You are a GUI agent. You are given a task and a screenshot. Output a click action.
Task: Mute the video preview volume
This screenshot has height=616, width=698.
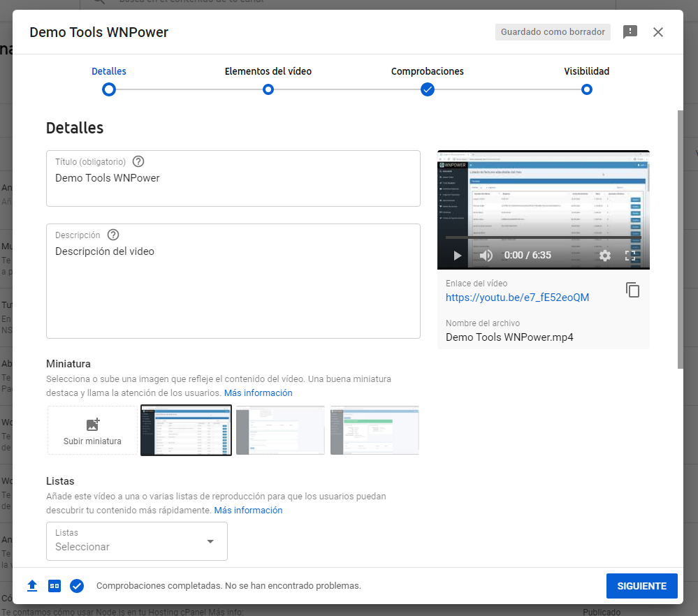pyautogui.click(x=486, y=256)
